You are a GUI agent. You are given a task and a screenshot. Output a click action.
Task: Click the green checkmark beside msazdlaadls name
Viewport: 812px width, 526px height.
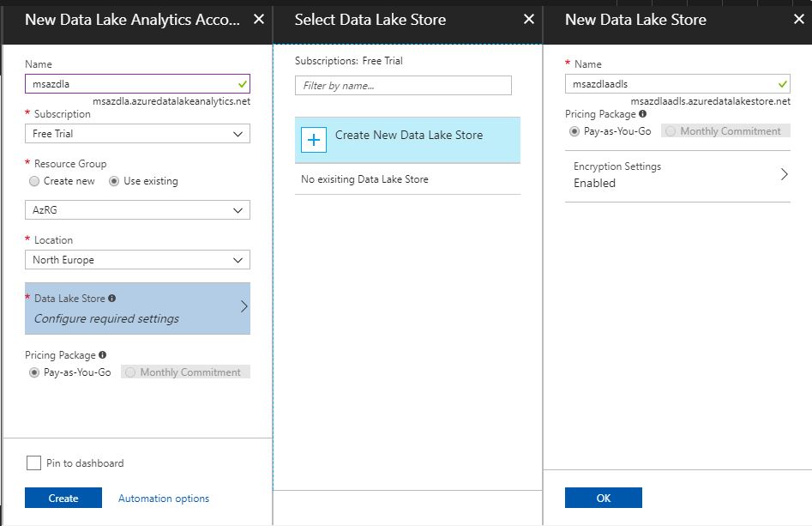click(x=783, y=83)
